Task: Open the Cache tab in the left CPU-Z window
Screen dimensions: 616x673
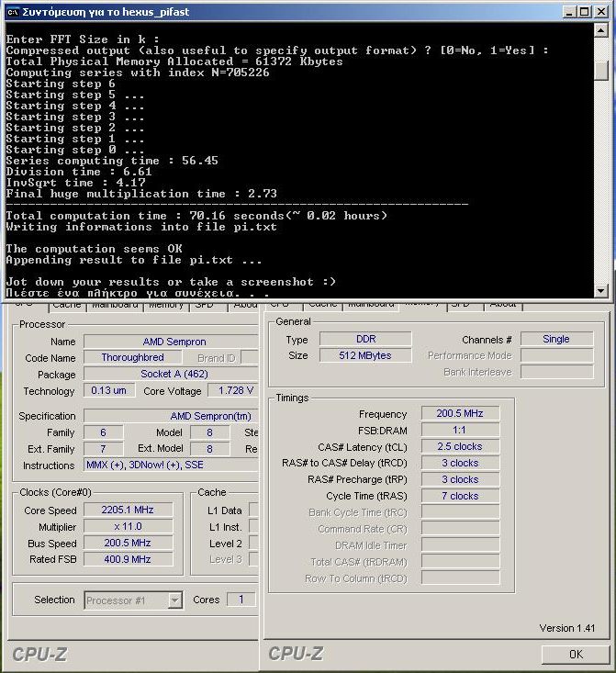Action: [x=66, y=305]
